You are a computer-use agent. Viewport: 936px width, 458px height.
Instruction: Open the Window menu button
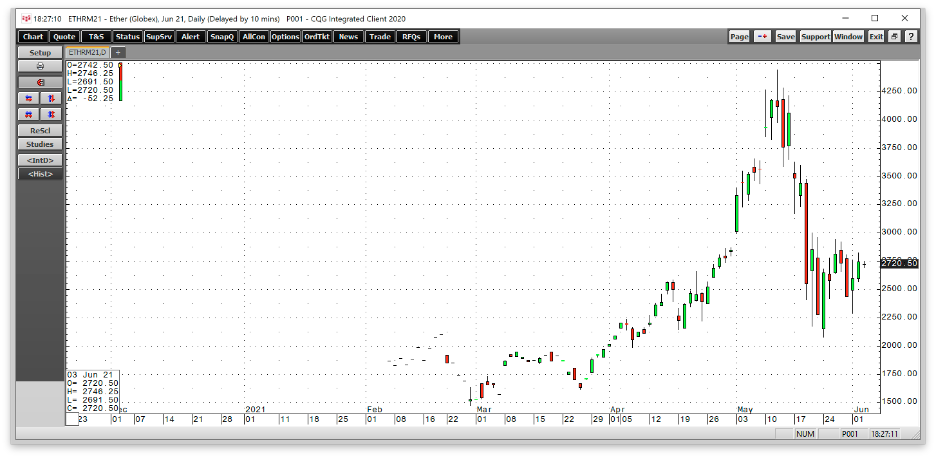(848, 36)
